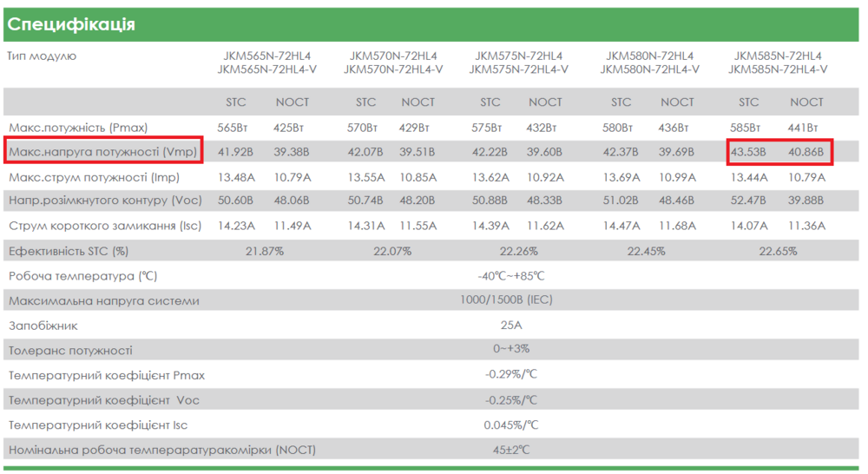Viewport: 868px width, 474px height.
Task: Click the 22.65% efficiency value
Action: click(777, 251)
